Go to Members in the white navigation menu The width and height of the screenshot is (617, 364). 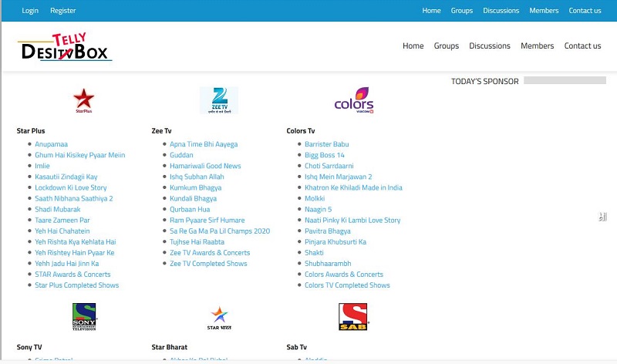pyautogui.click(x=537, y=45)
